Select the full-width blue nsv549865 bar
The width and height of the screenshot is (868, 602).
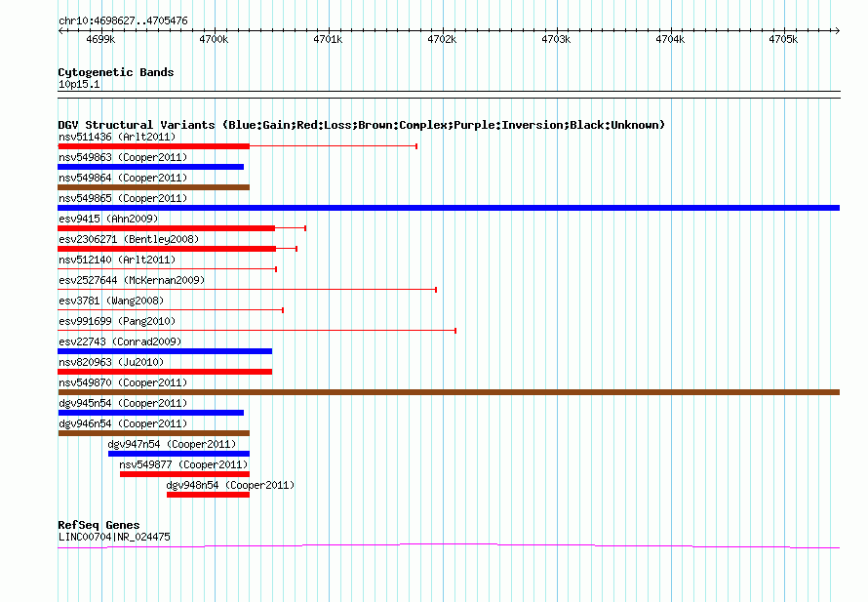coord(449,208)
